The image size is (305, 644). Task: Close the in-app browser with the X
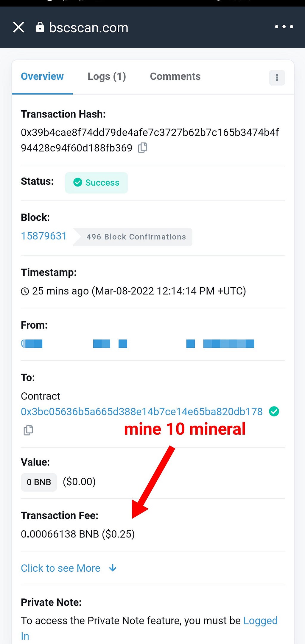click(18, 27)
